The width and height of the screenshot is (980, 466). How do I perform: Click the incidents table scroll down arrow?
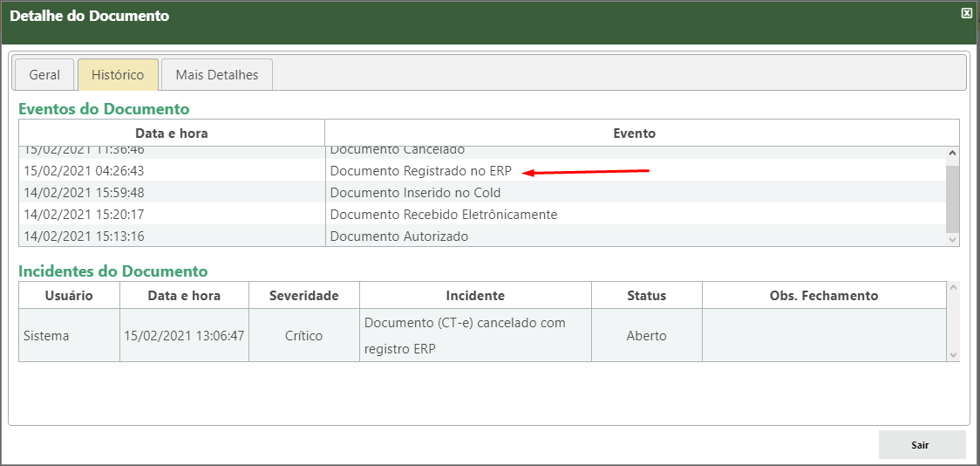(x=952, y=354)
